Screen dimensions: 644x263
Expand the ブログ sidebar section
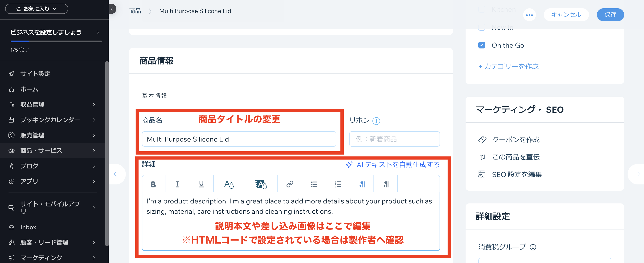tap(29, 166)
